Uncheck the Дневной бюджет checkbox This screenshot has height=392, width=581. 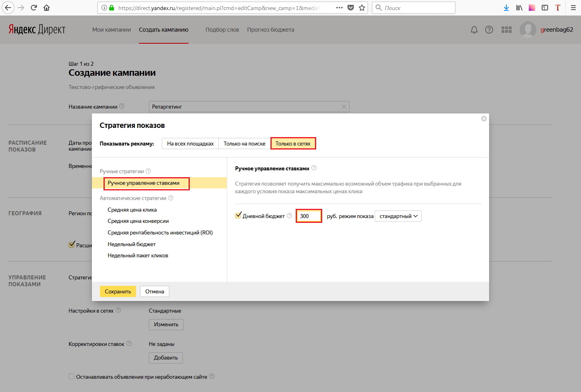point(238,215)
